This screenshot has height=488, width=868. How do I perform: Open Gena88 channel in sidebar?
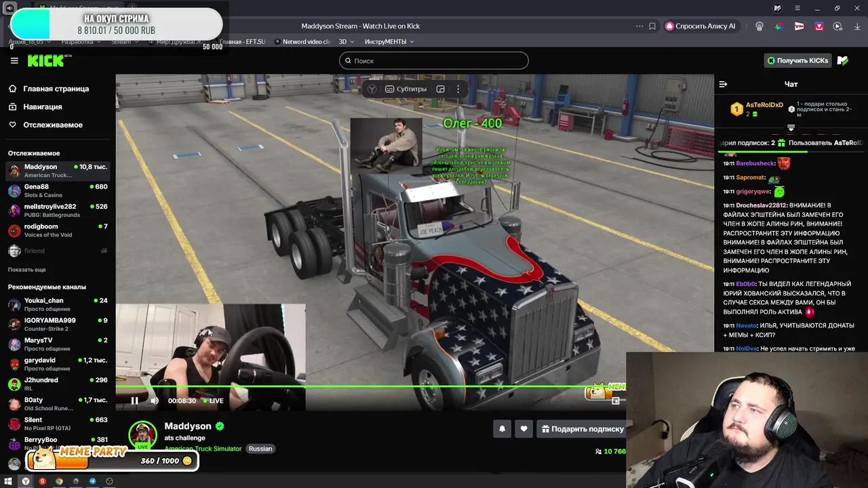coord(58,190)
